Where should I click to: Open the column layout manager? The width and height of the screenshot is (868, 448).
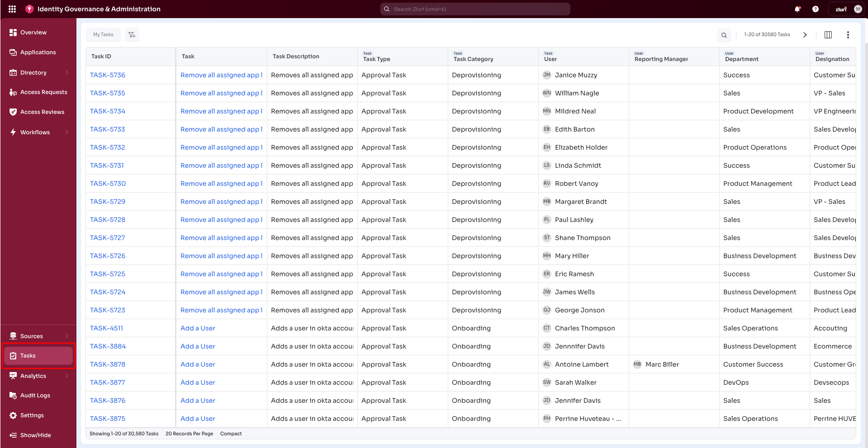point(828,34)
